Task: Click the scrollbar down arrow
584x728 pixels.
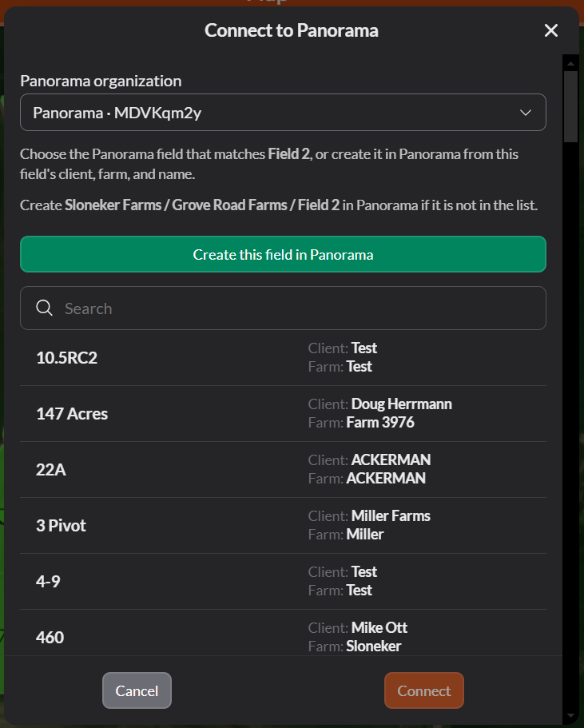Action: tap(570, 716)
